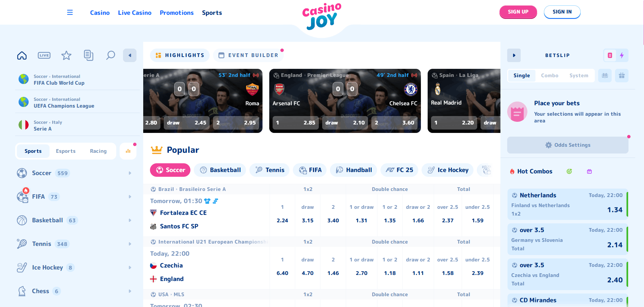Viewport: 644px width, 307px height.
Task: Open the LIVE events icon
Action: (44, 55)
